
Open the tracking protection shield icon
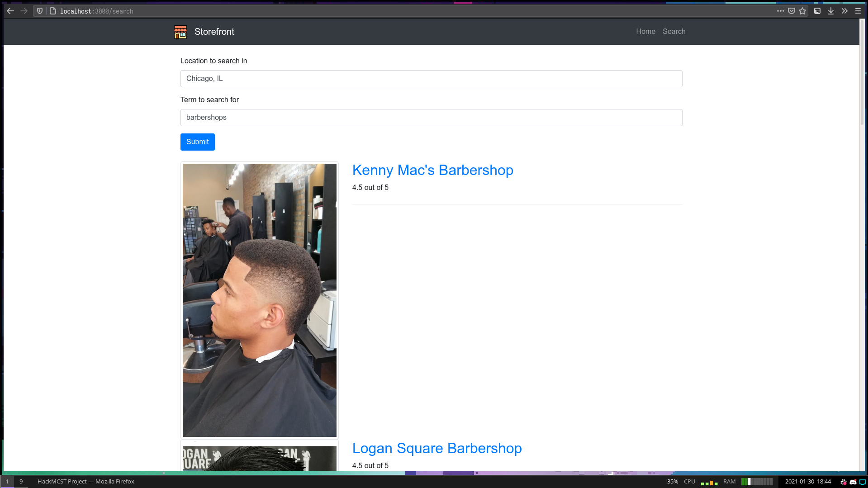pyautogui.click(x=40, y=11)
